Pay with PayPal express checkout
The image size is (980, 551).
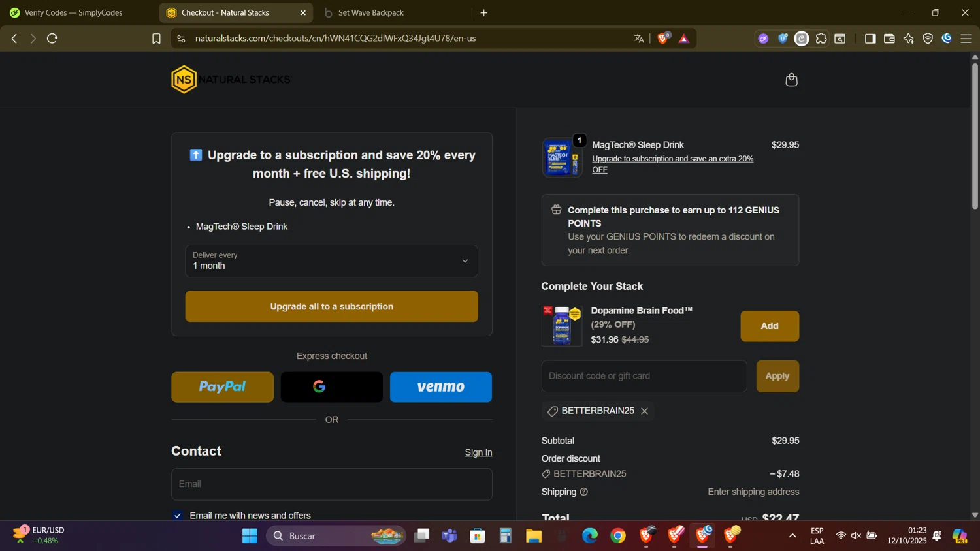point(222,387)
